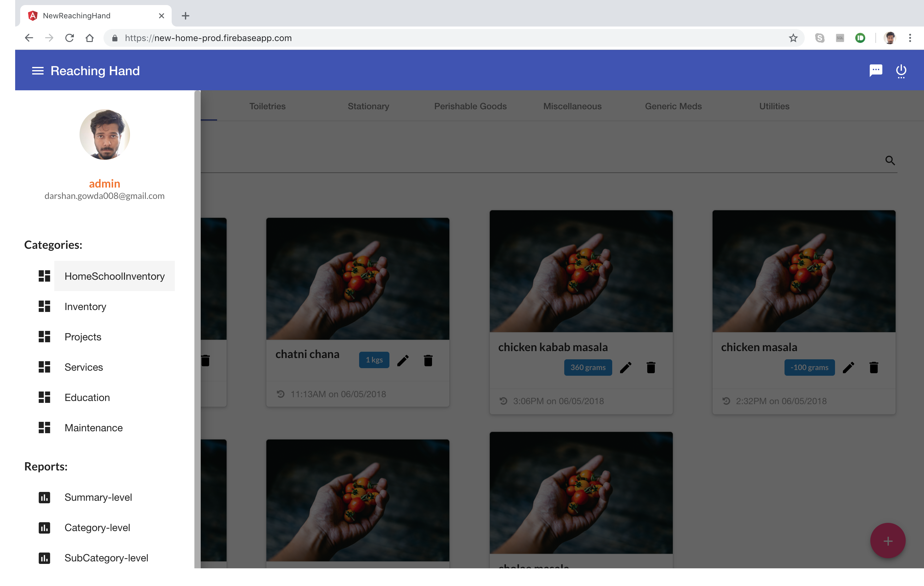Open the Generic Meds tab
The height and width of the screenshot is (586, 924).
[x=673, y=106]
